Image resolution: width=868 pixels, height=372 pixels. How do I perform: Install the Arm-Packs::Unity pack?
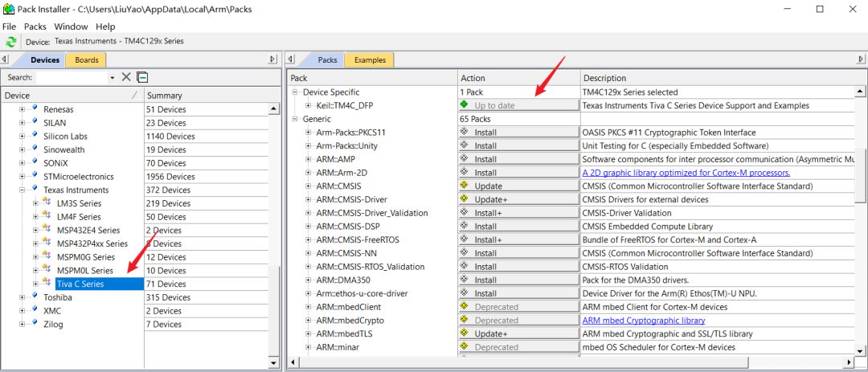coord(518,145)
